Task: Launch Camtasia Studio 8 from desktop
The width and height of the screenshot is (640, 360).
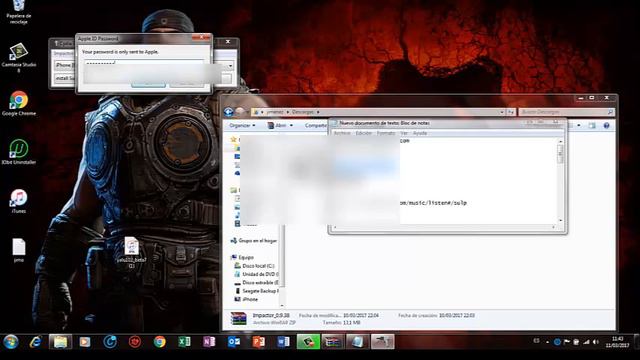Action: point(18,57)
